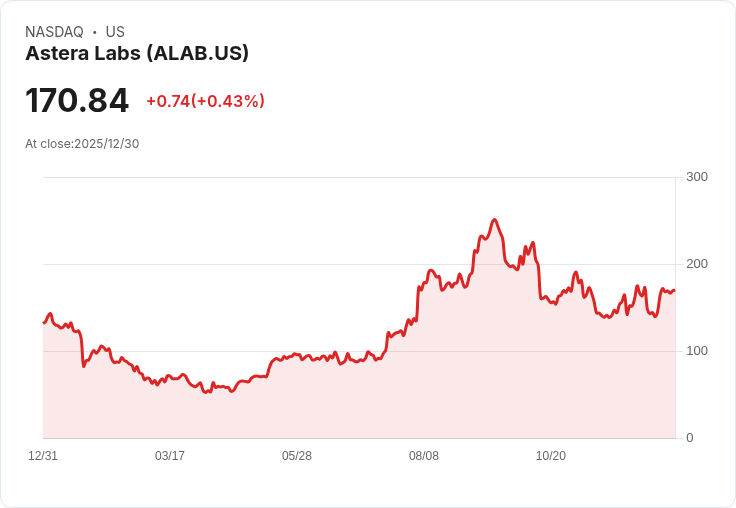736x508 pixels.
Task: Click the 12/31 date label
Action: pos(43,456)
